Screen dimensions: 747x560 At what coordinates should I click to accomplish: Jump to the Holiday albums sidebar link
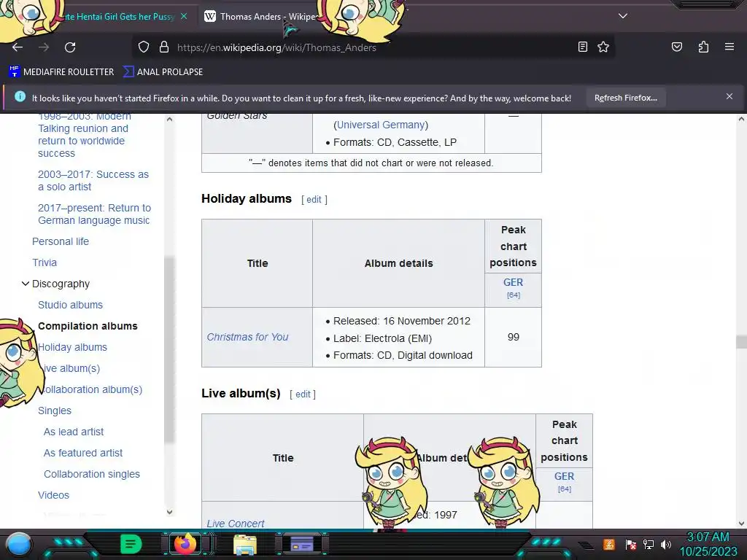pyautogui.click(x=72, y=347)
